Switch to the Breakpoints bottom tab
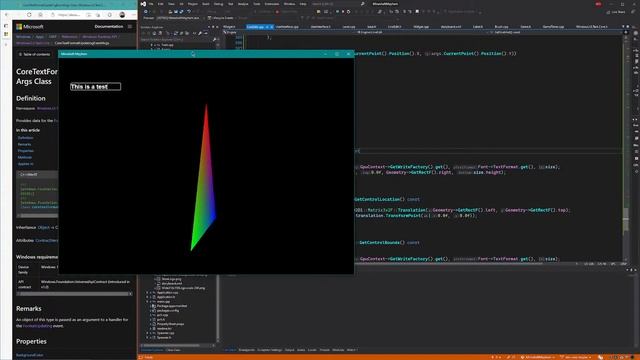Image resolution: width=640 pixels, height=360 pixels. pyautogui.click(x=247, y=350)
